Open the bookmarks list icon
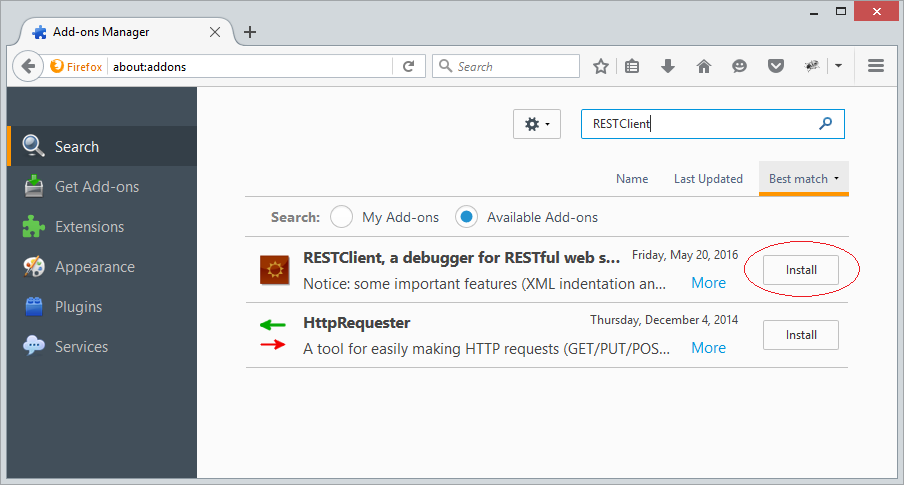This screenshot has height=485, width=904. (632, 66)
